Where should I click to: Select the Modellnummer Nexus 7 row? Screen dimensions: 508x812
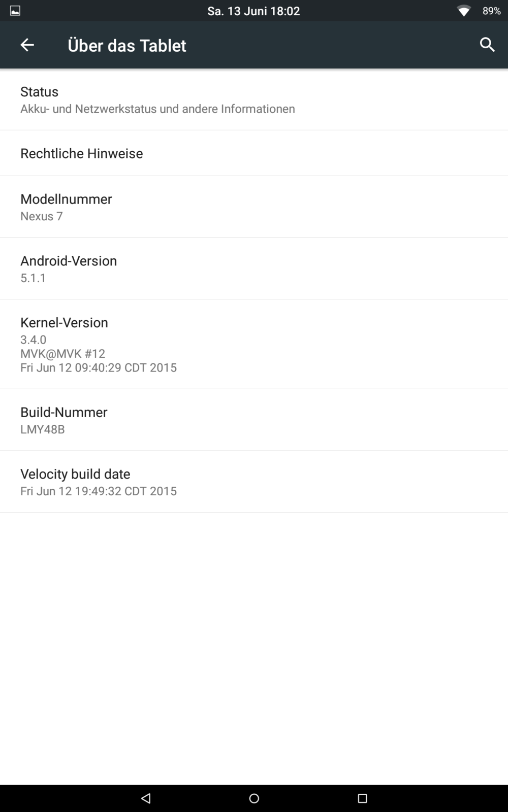coord(254,207)
